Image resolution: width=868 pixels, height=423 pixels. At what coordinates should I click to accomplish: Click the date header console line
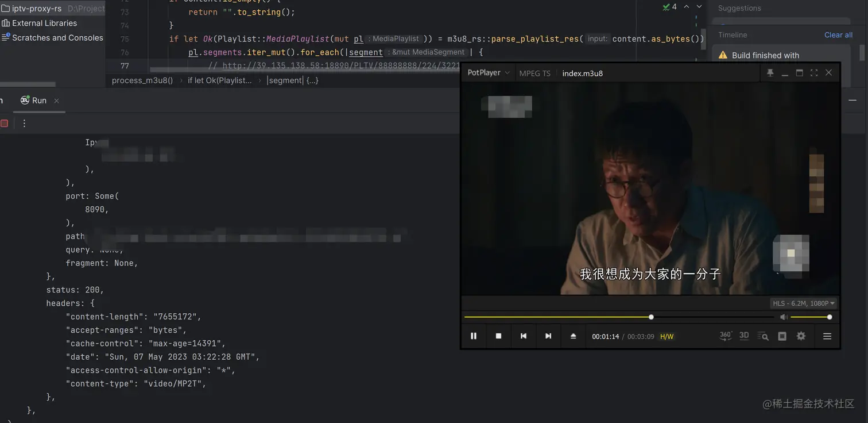162,357
